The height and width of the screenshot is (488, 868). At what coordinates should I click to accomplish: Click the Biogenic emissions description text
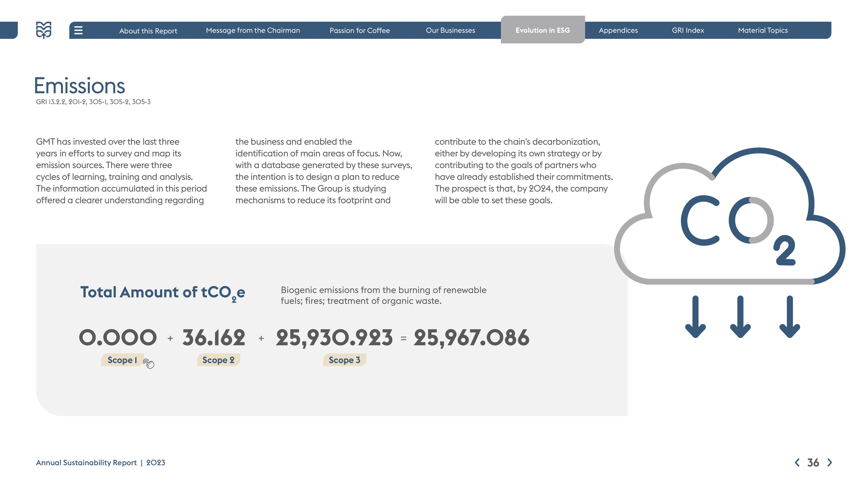[x=383, y=295]
